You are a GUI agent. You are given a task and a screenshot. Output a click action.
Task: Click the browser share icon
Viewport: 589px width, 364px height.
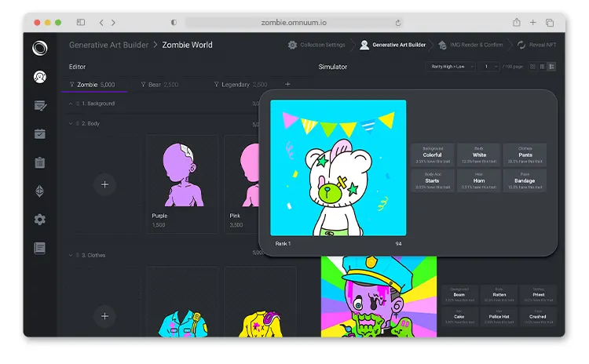click(517, 22)
